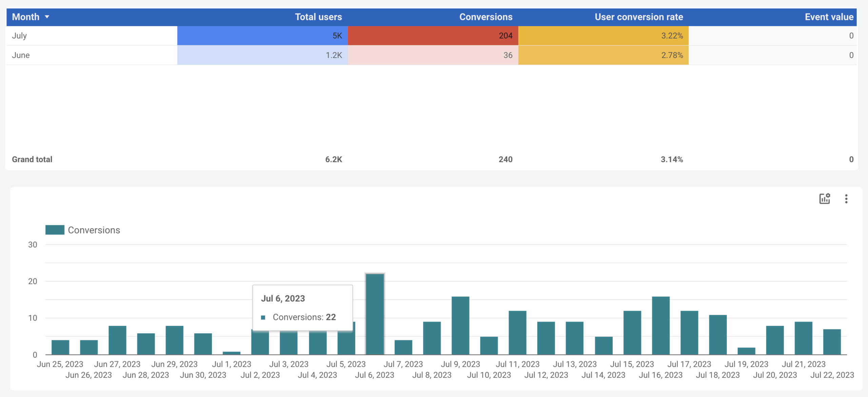Screen dimensions: 868x397
Task: Click the Grand total row label
Action: click(x=32, y=159)
